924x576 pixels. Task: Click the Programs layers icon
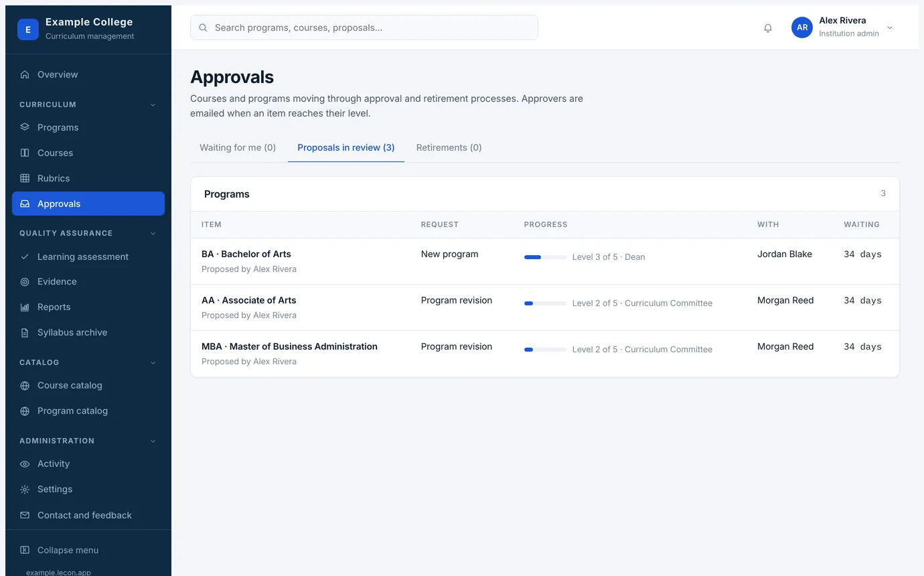tap(25, 127)
